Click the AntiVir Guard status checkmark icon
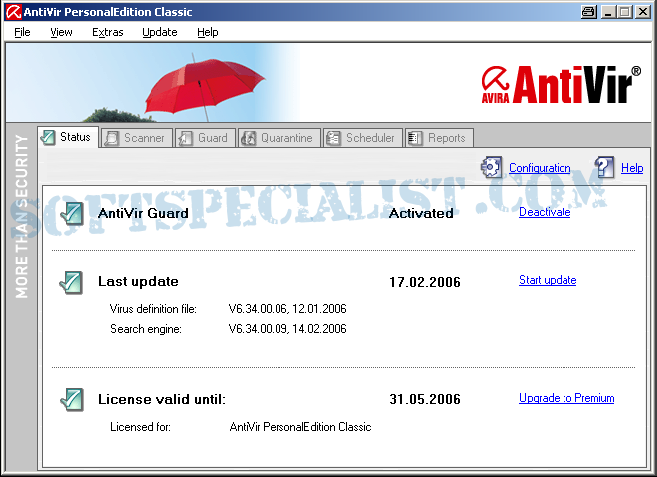The width and height of the screenshot is (657, 477). tap(72, 213)
